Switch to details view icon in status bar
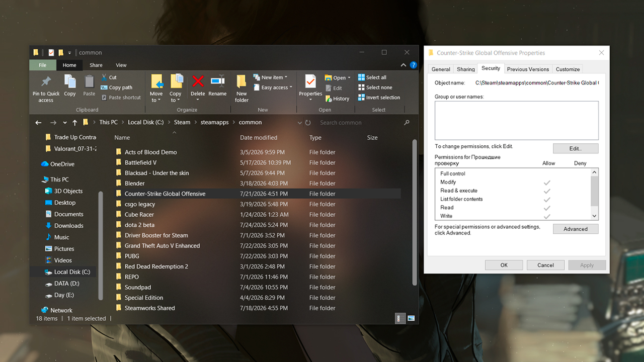 pyautogui.click(x=400, y=318)
